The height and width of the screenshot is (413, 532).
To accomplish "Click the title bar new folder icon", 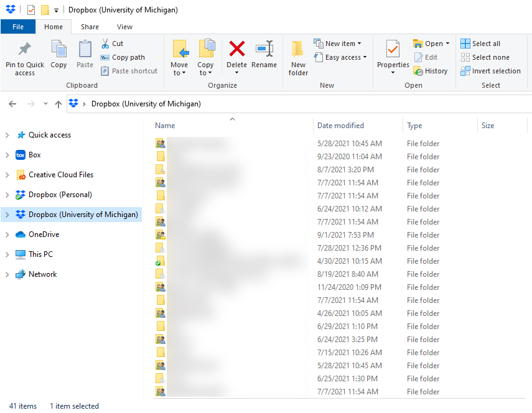I will tap(45, 10).
